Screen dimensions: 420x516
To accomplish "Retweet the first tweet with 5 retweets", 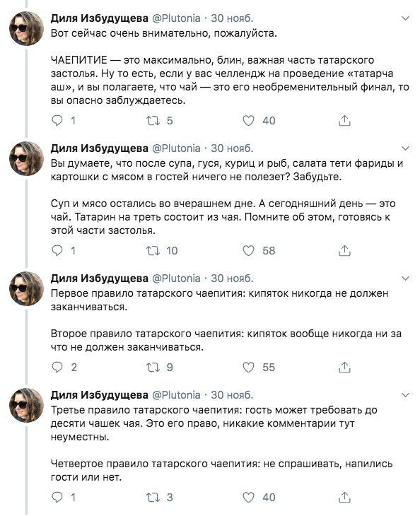I will [x=153, y=121].
